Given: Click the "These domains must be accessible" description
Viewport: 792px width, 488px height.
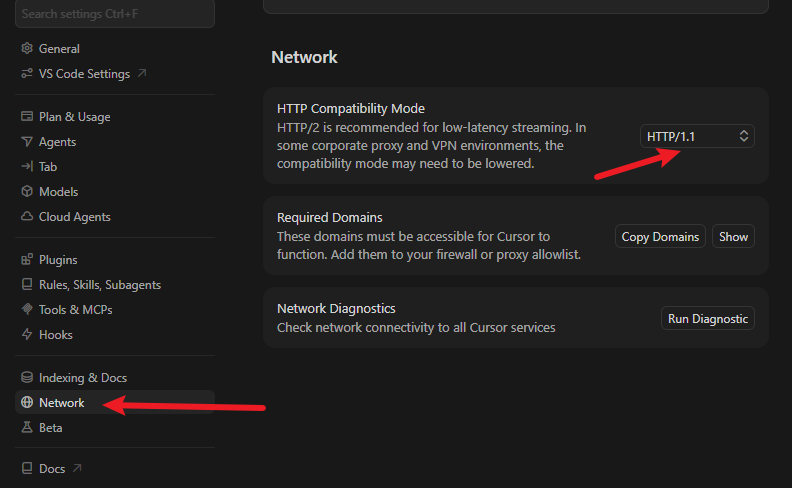Looking at the screenshot, I should pyautogui.click(x=429, y=246).
